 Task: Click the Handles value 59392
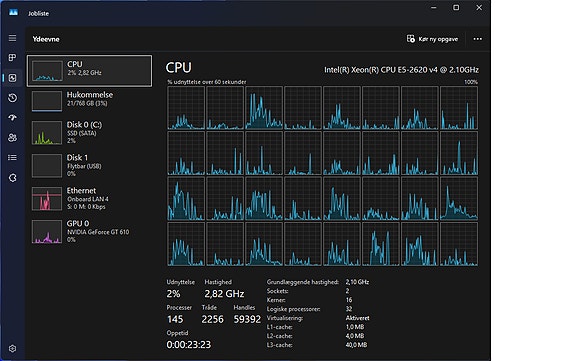tap(247, 319)
